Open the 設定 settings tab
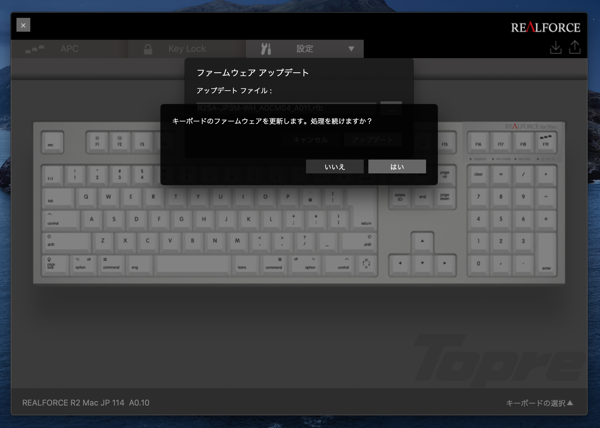The image size is (600, 428). click(x=305, y=49)
